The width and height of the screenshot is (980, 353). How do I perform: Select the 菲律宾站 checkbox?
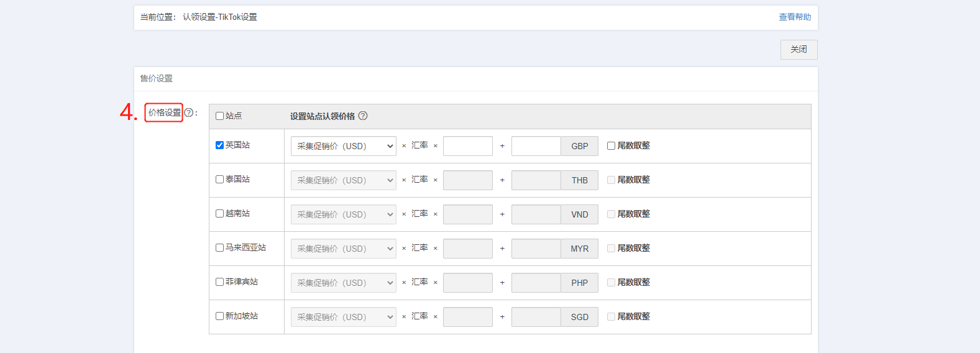click(x=219, y=282)
